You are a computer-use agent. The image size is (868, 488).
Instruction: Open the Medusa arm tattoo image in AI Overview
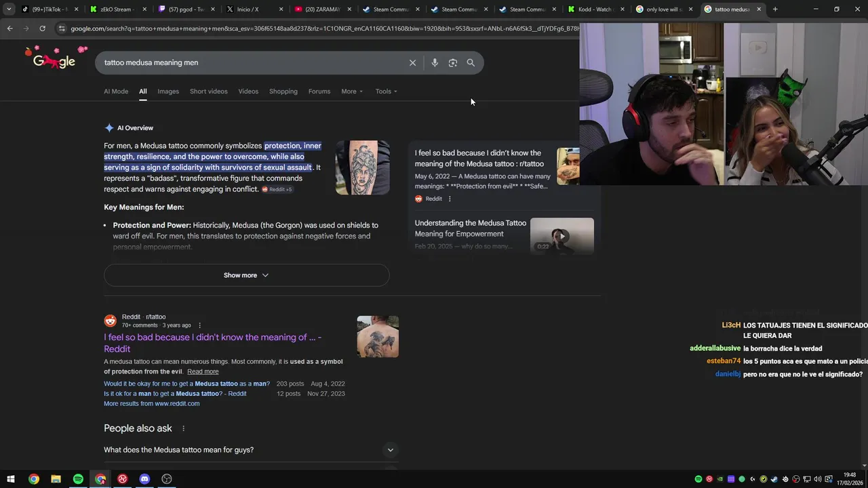coord(363,167)
